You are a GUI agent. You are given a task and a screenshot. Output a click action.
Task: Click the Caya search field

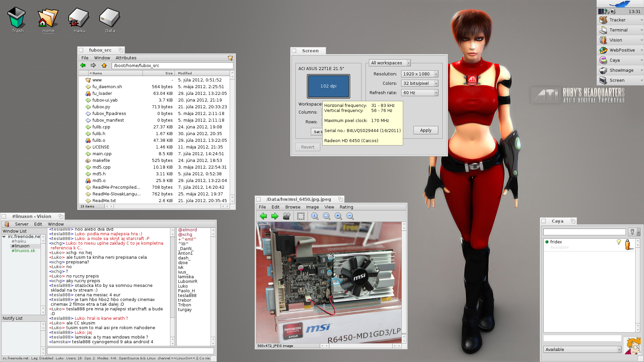[584, 232]
